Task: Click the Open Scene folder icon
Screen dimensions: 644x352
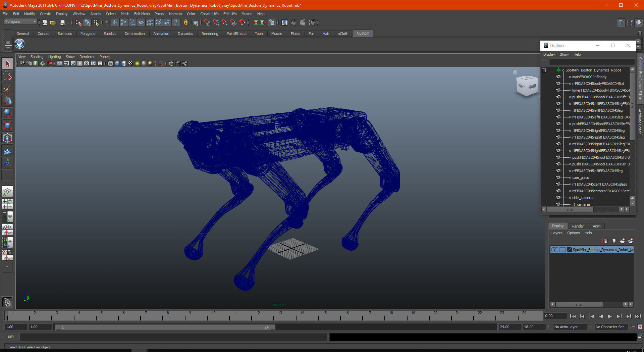Action: [53, 22]
